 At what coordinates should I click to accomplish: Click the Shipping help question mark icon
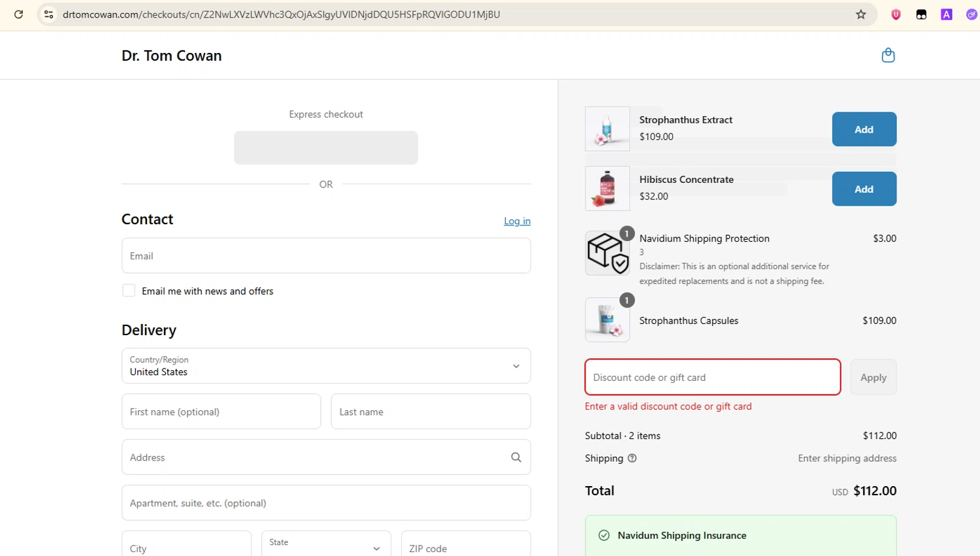pos(632,459)
